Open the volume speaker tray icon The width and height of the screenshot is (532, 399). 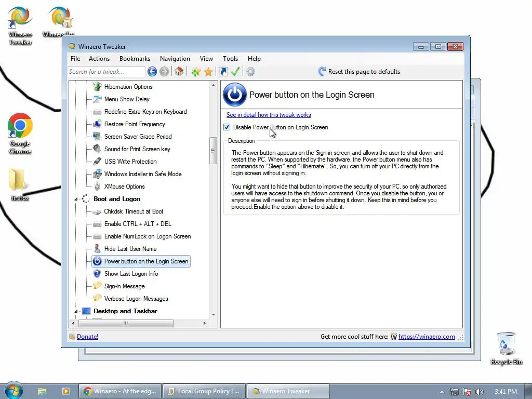click(479, 392)
